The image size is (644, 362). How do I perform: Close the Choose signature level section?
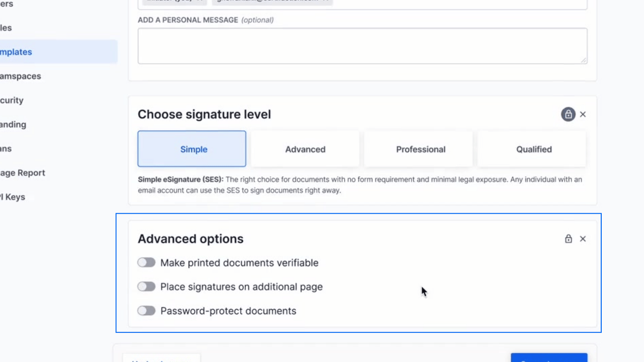[x=583, y=114]
